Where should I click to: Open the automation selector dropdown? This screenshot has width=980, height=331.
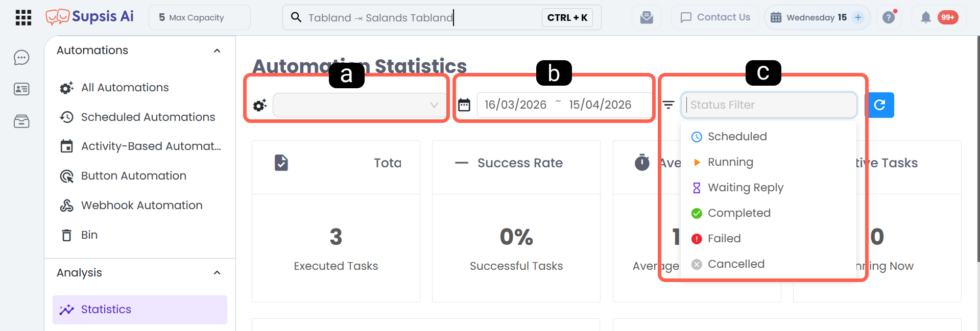point(360,105)
